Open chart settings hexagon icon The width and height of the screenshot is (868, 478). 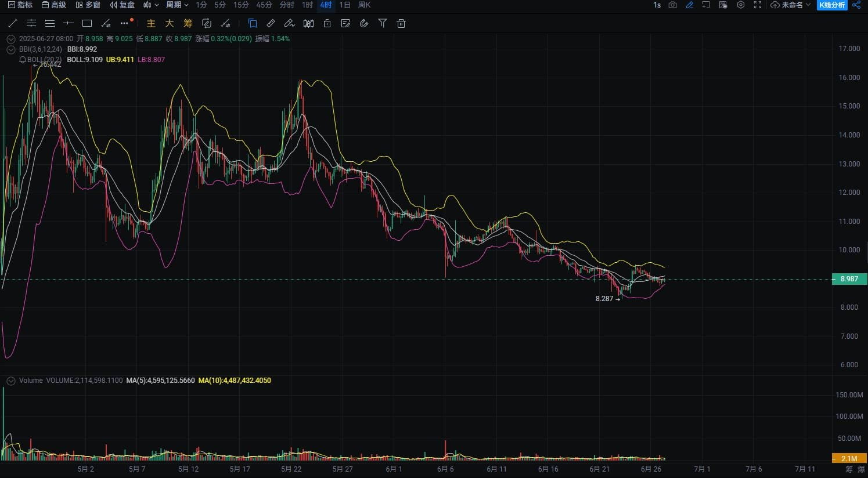741,5
